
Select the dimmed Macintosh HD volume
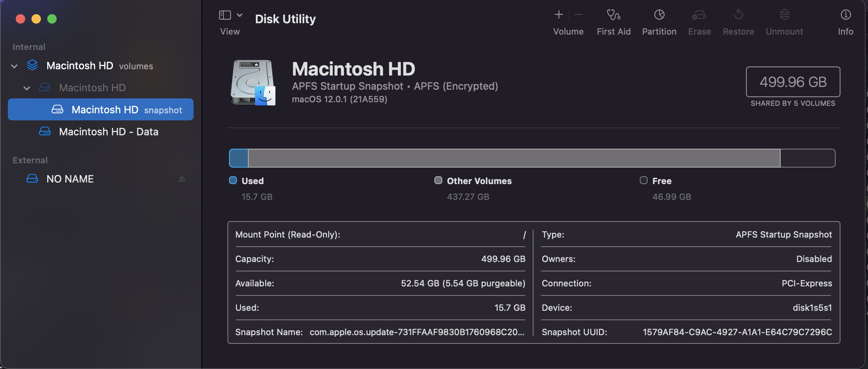coord(92,88)
